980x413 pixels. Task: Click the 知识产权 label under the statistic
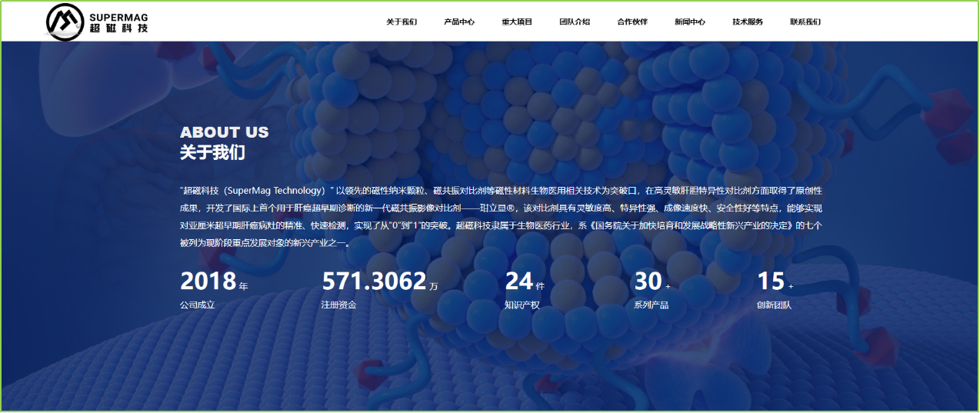(522, 305)
